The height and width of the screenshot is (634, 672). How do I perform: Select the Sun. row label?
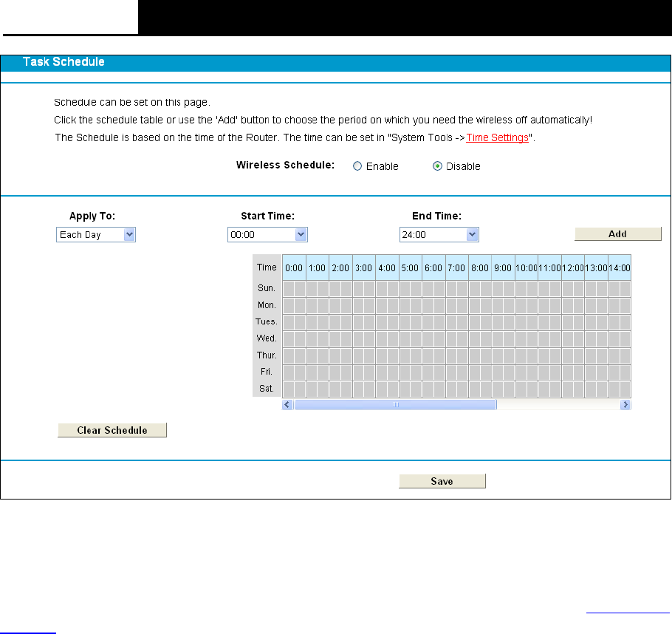(x=267, y=288)
